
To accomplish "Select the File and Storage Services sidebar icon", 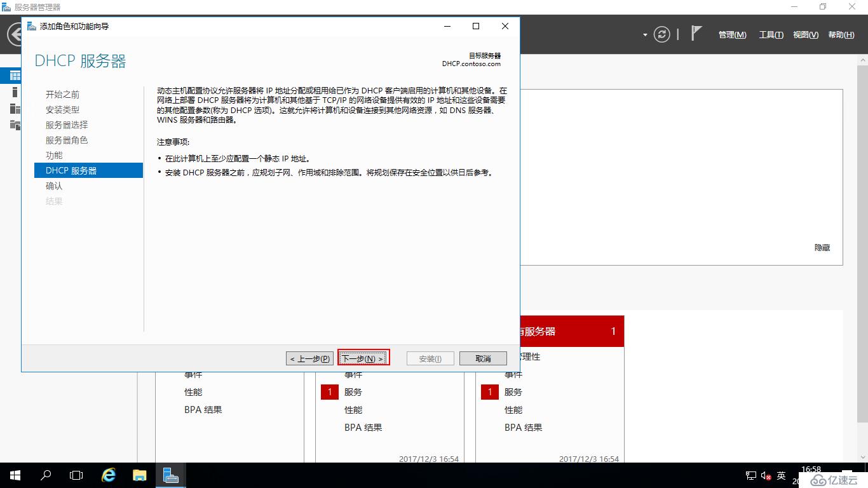I will [x=15, y=125].
